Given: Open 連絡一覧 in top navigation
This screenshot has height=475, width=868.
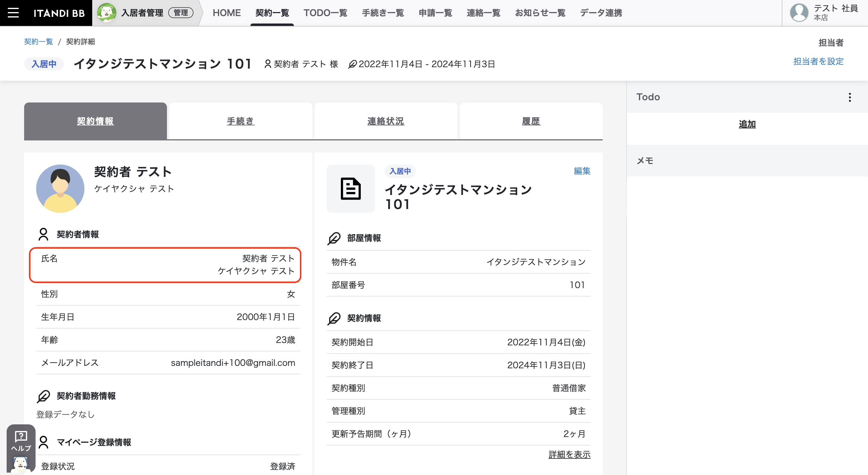Looking at the screenshot, I should [x=483, y=13].
